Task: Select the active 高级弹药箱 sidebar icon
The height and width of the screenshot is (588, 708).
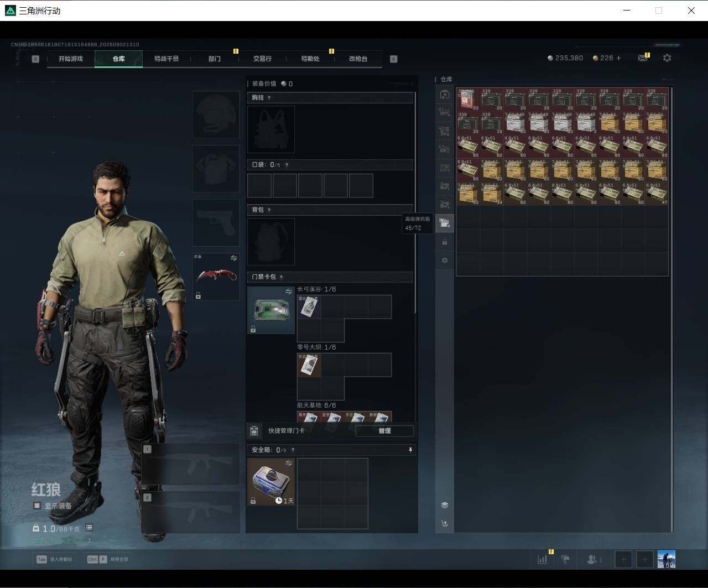Action: pos(445,223)
